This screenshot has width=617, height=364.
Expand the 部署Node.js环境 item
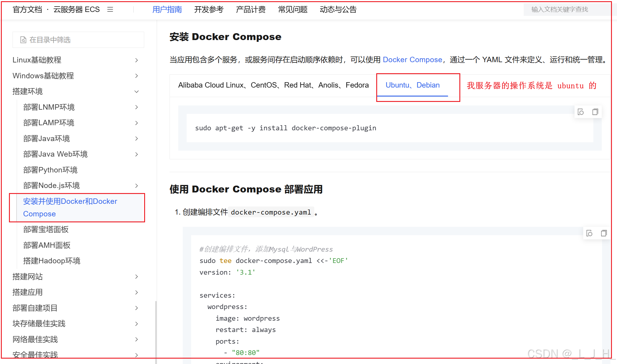coord(136,186)
